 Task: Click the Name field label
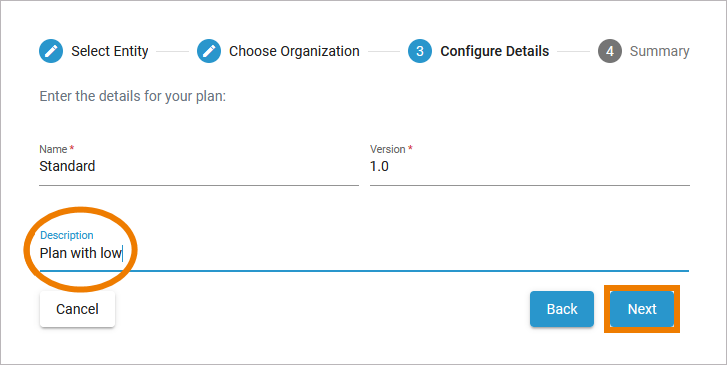point(53,149)
